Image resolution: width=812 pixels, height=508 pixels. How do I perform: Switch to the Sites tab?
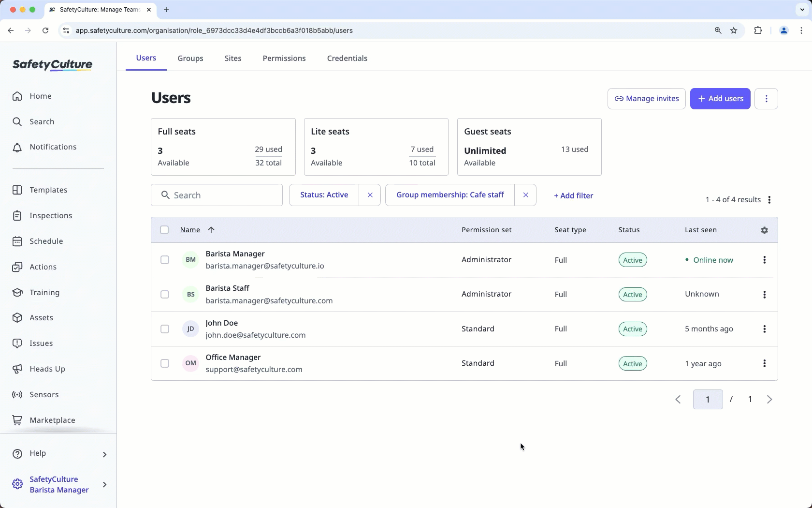pos(233,58)
